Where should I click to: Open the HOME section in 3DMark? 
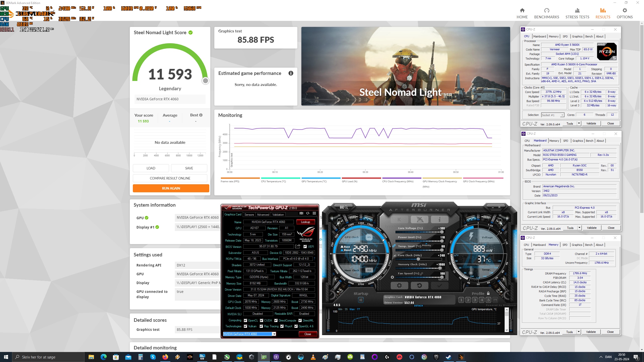click(x=522, y=13)
